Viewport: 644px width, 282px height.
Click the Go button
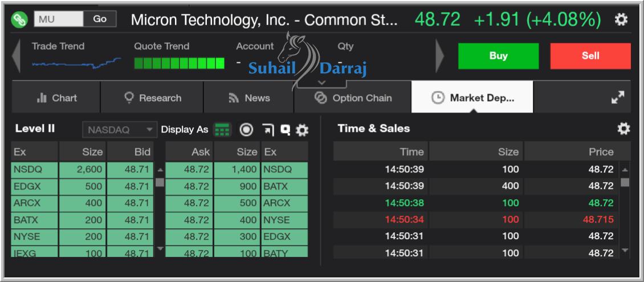[100, 19]
